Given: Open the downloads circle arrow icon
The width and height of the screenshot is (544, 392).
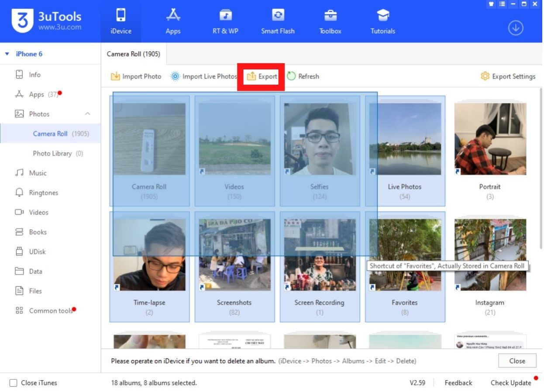Looking at the screenshot, I should pyautogui.click(x=516, y=28).
